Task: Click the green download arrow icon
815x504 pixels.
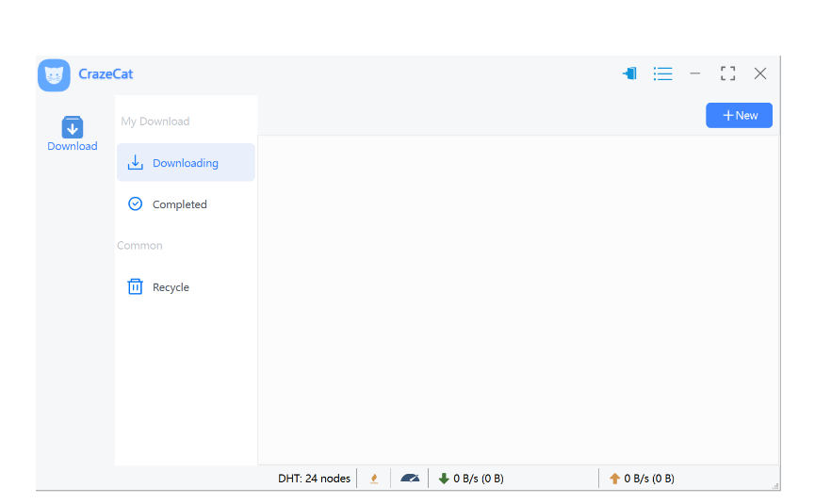Action: (x=444, y=479)
